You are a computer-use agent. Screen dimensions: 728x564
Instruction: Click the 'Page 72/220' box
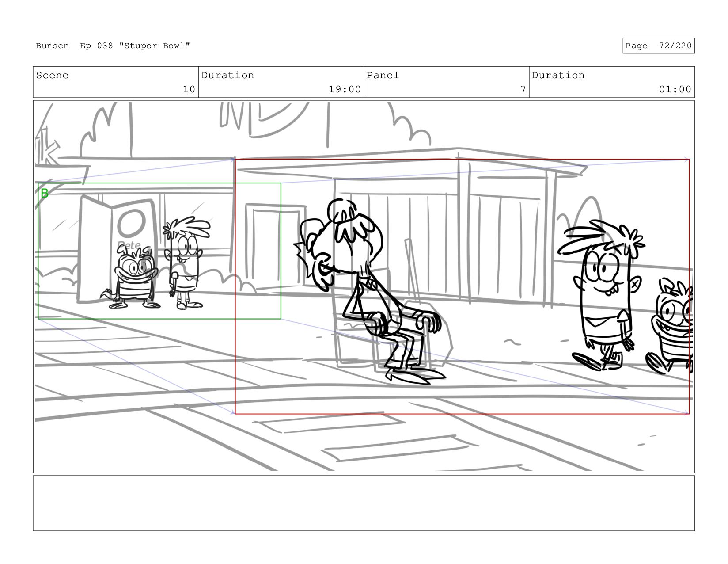coord(658,46)
